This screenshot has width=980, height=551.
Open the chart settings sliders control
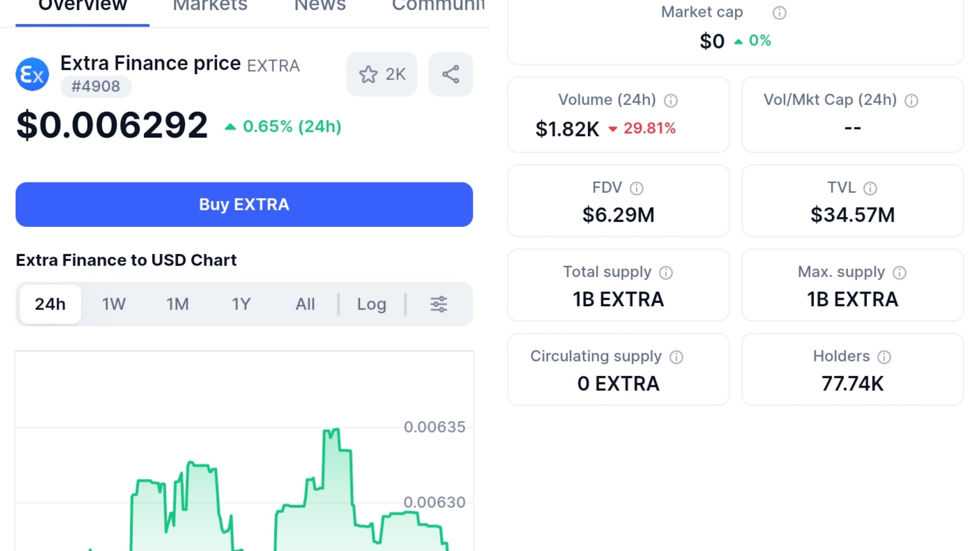(x=439, y=304)
